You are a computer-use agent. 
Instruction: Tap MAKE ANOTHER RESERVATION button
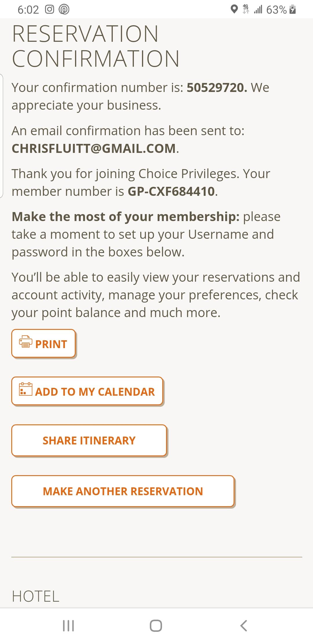click(x=123, y=491)
